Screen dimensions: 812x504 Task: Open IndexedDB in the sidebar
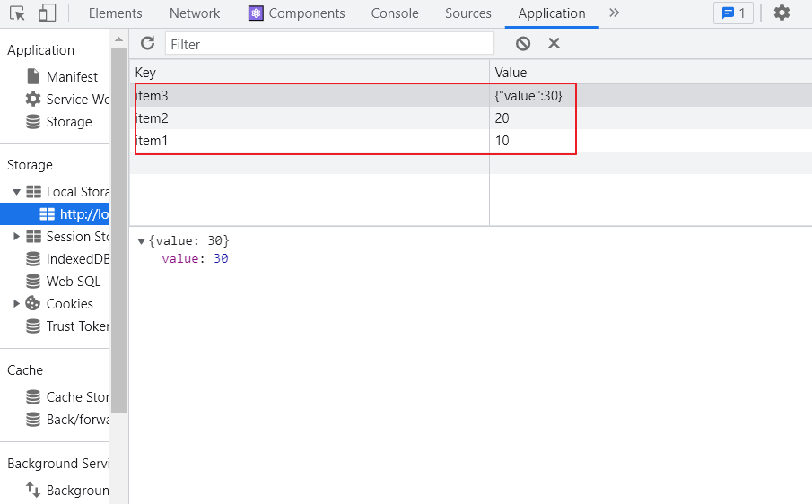pyautogui.click(x=67, y=259)
